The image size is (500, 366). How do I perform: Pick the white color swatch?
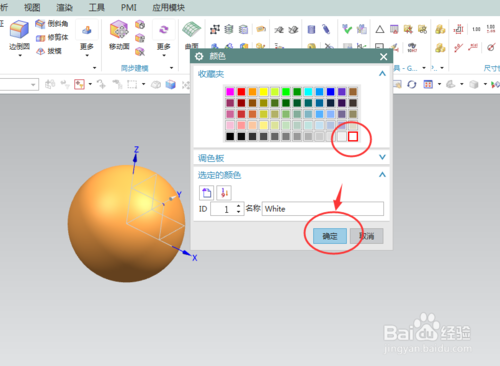point(353,136)
